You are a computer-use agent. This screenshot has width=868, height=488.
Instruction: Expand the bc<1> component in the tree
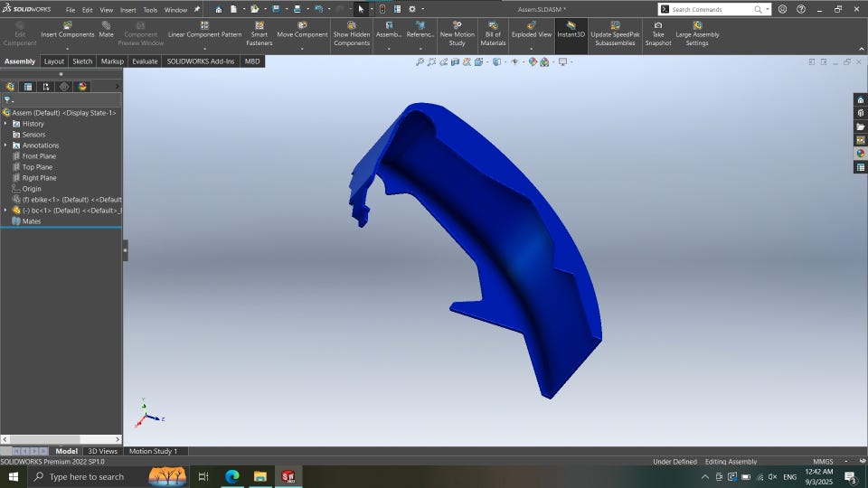click(x=5, y=211)
